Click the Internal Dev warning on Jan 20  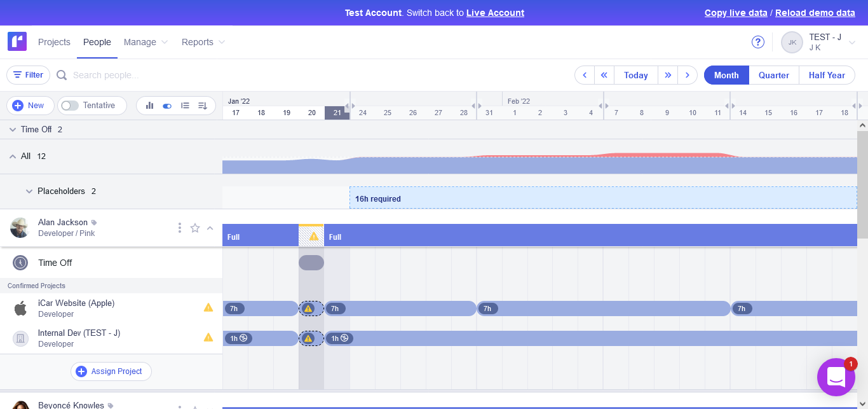click(308, 338)
